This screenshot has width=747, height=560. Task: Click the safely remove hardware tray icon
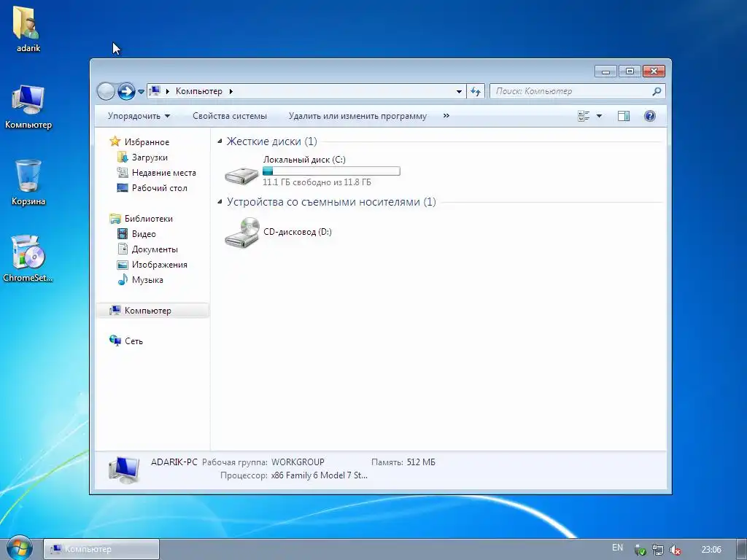pos(640,550)
